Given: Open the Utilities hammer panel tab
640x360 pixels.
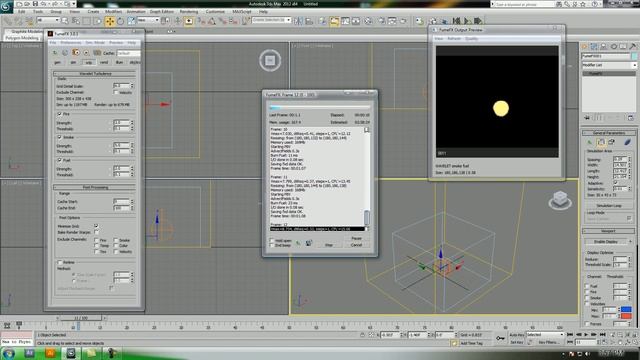Looking at the screenshot, I should [x=633, y=47].
